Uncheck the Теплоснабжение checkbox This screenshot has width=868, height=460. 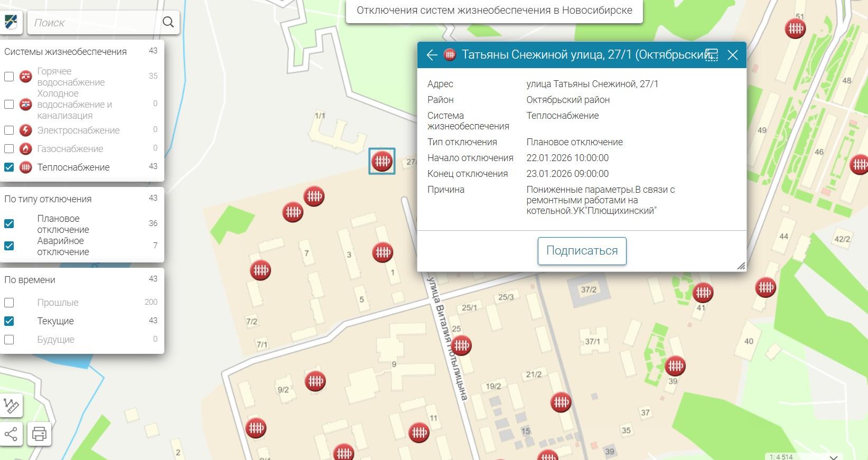click(9, 167)
